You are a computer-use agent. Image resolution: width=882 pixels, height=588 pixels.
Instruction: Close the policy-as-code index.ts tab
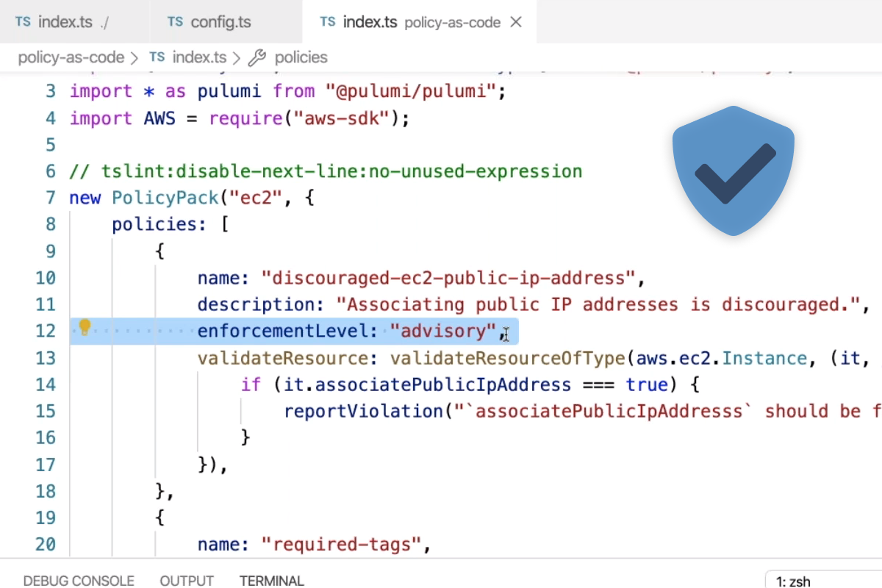click(x=515, y=21)
